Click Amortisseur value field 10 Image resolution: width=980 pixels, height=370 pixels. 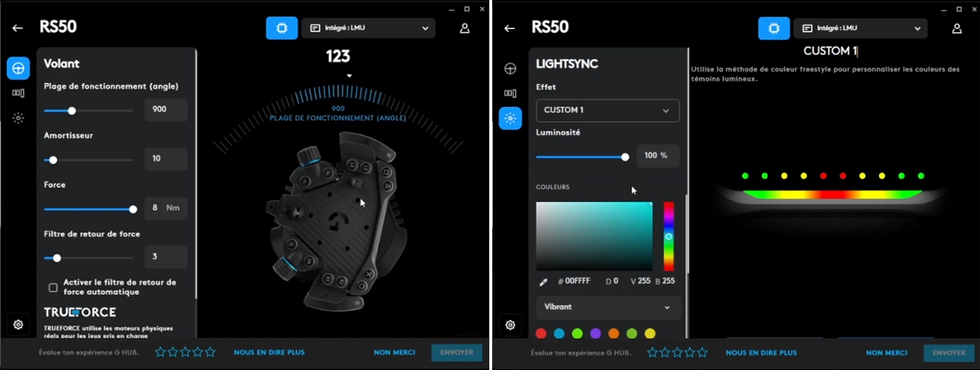(166, 159)
